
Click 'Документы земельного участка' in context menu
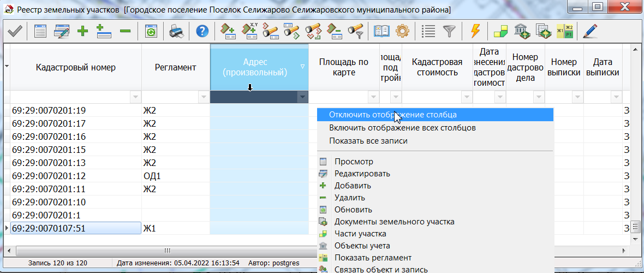(394, 222)
